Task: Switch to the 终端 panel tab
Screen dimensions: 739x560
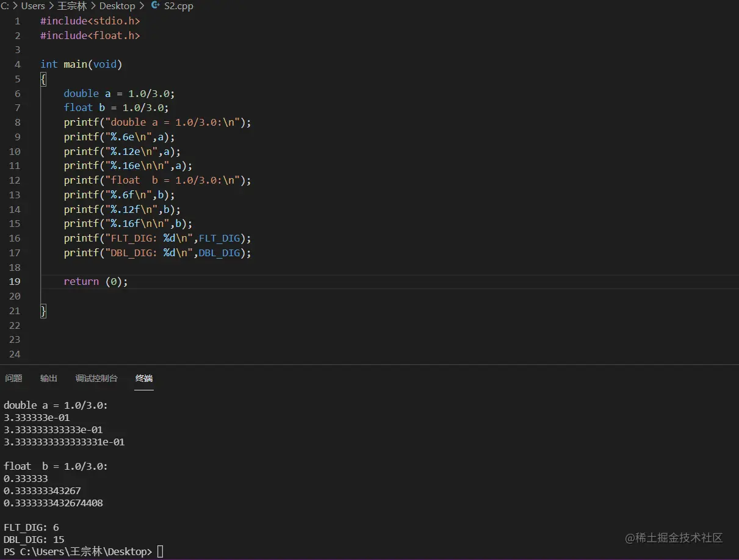Action: pyautogui.click(x=144, y=378)
